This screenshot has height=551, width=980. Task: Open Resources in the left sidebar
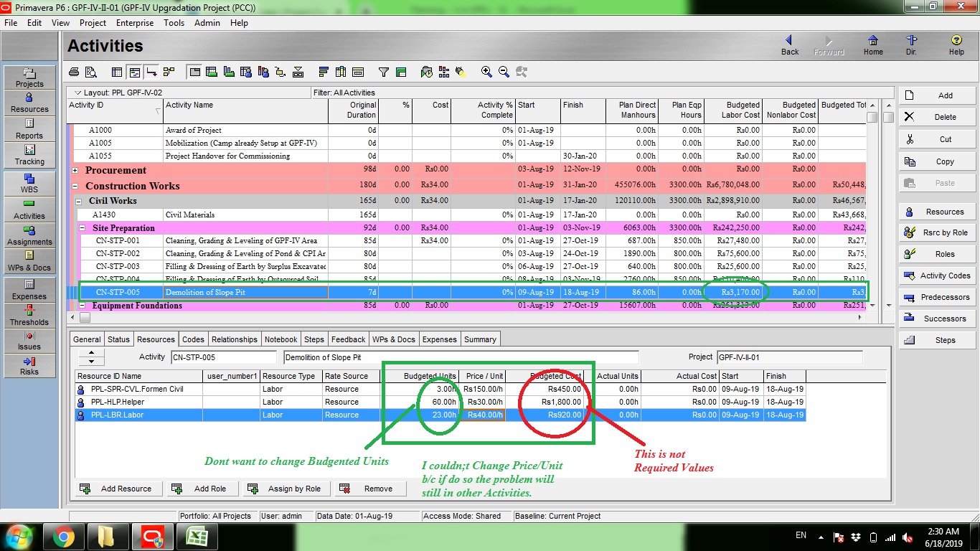click(x=29, y=103)
